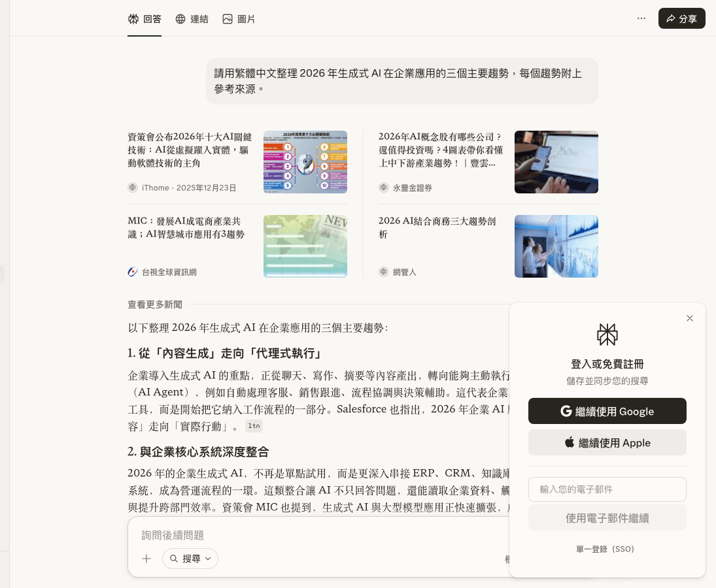Close the sign-in popup
This screenshot has width=716, height=588.
click(689, 318)
